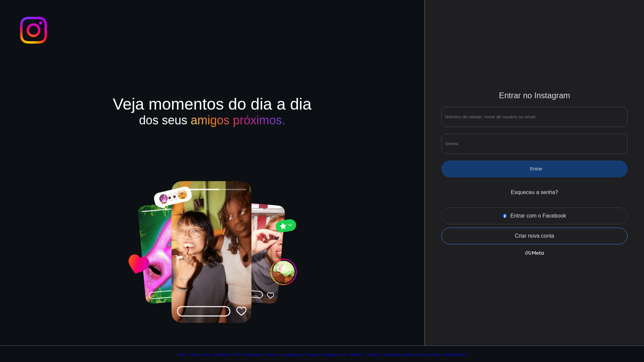This screenshot has height=362, width=644.
Task: Choose Entrar com o Facebook
Action: 534,216
